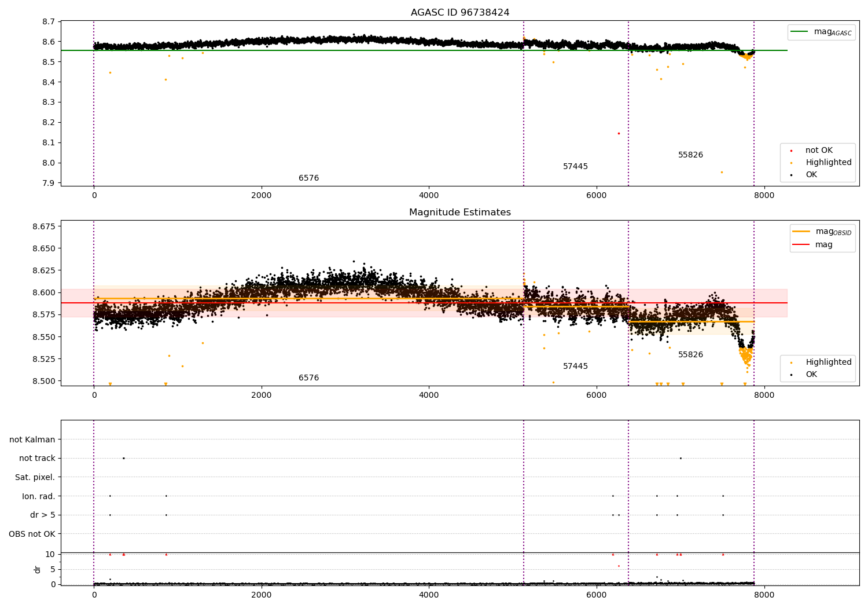Click the 8.7 y-axis tick label

tap(49, 21)
